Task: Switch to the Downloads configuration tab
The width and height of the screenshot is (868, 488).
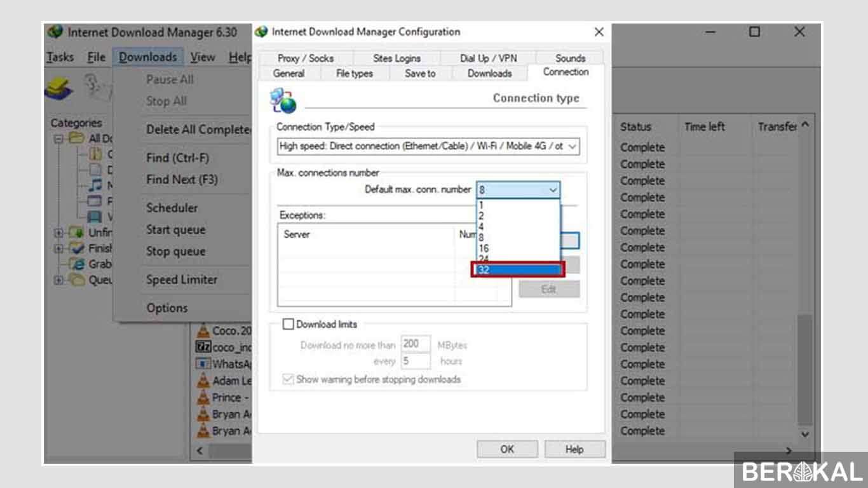Action: click(x=490, y=73)
